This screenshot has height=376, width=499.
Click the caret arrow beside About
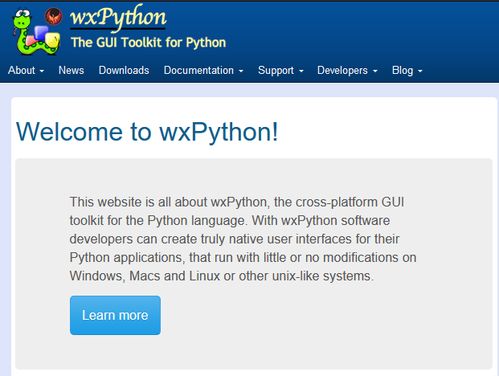click(42, 71)
